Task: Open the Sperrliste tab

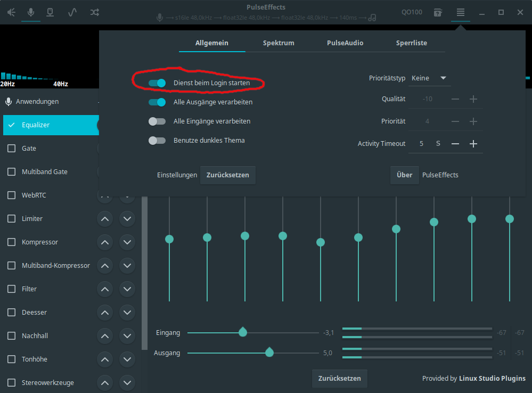Action: pos(411,43)
